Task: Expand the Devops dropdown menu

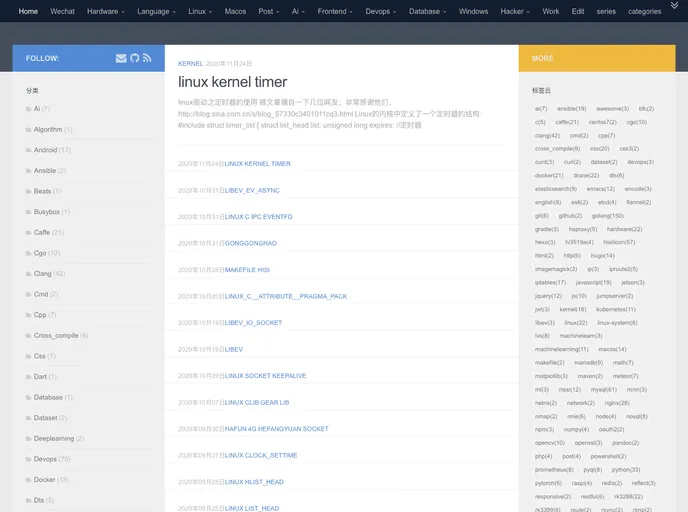Action: [x=381, y=11]
